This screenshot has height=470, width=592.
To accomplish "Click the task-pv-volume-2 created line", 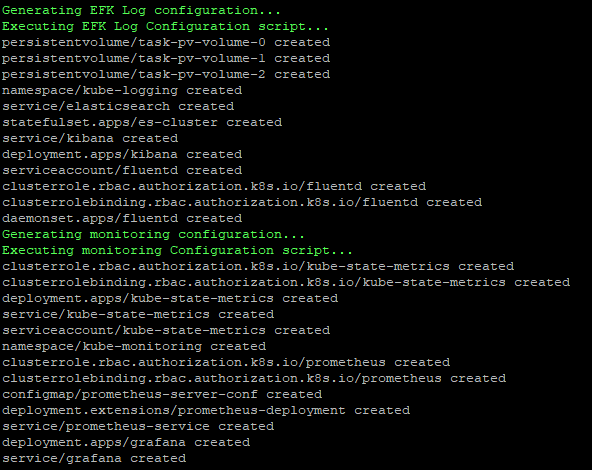I will point(166,74).
